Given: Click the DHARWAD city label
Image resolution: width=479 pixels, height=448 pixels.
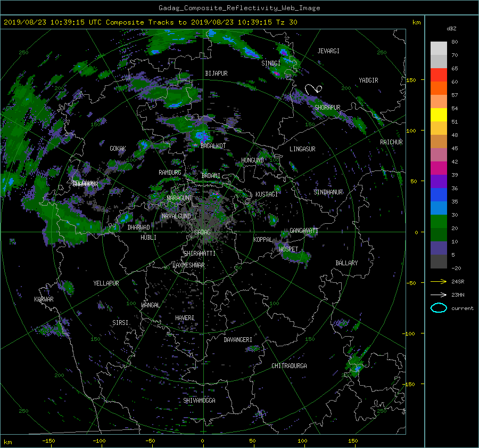Looking at the screenshot, I should click(138, 227).
